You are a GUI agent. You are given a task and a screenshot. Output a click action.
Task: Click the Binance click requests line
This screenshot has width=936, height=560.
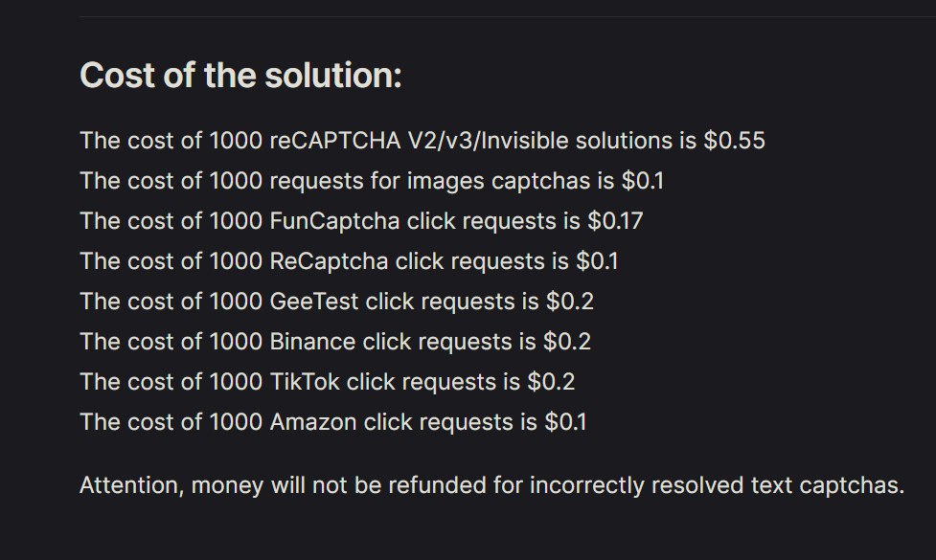[335, 342]
